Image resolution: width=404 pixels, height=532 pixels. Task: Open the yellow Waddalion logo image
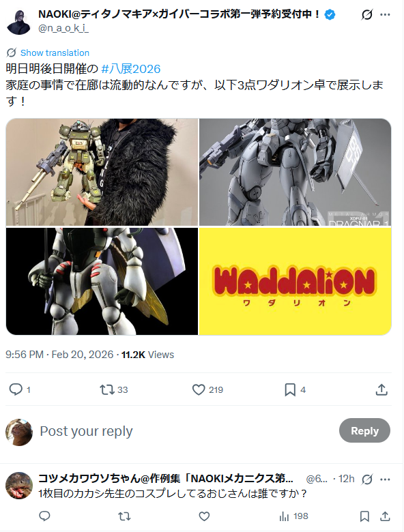295,281
